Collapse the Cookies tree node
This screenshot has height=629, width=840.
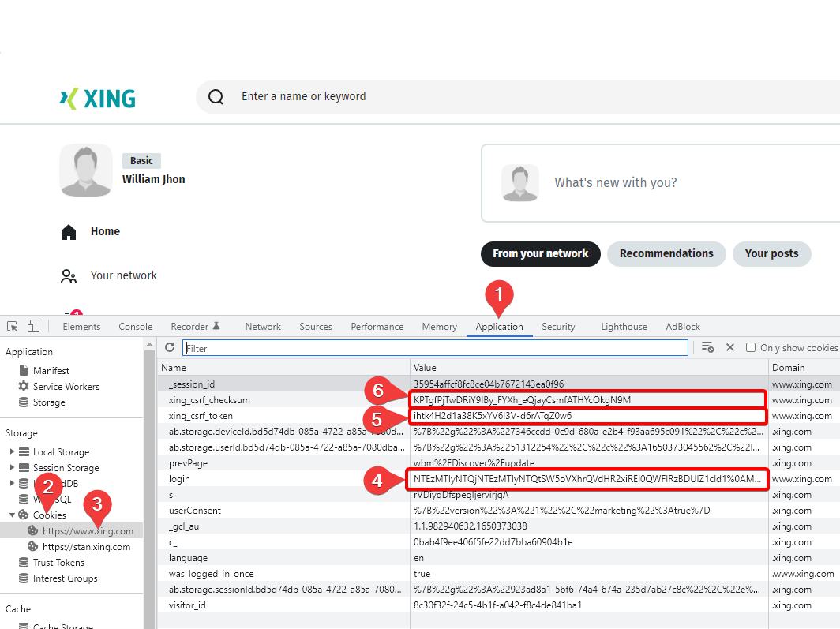point(12,515)
